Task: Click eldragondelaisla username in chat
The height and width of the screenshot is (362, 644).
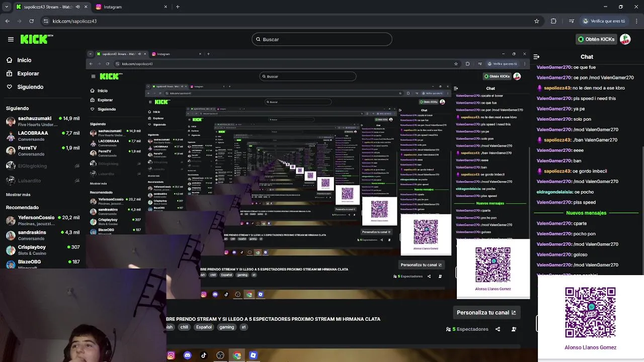Action: pyautogui.click(x=554, y=192)
